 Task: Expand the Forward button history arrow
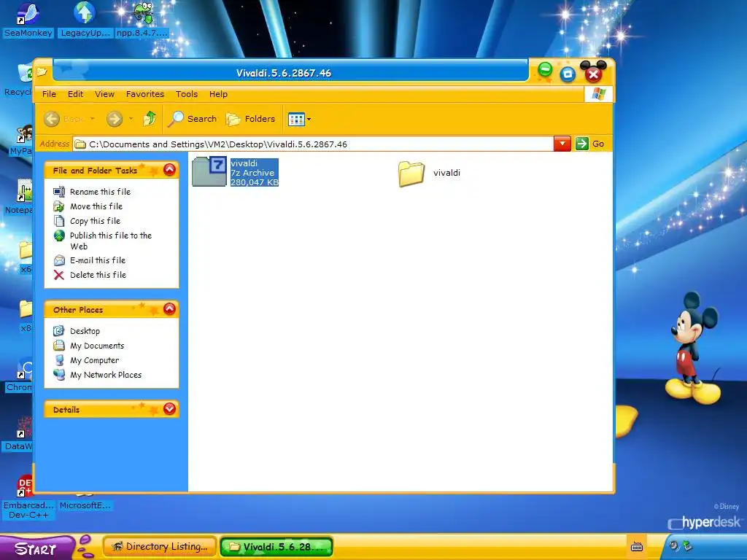tap(131, 119)
